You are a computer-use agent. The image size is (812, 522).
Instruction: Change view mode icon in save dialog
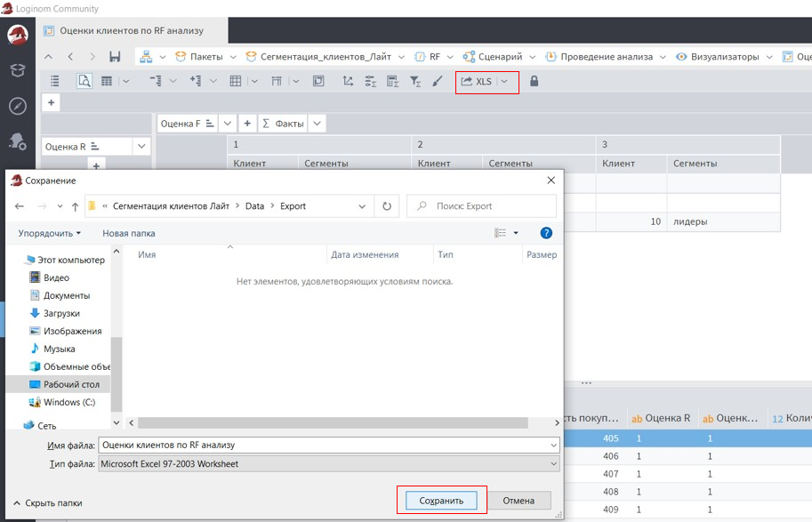click(x=500, y=233)
